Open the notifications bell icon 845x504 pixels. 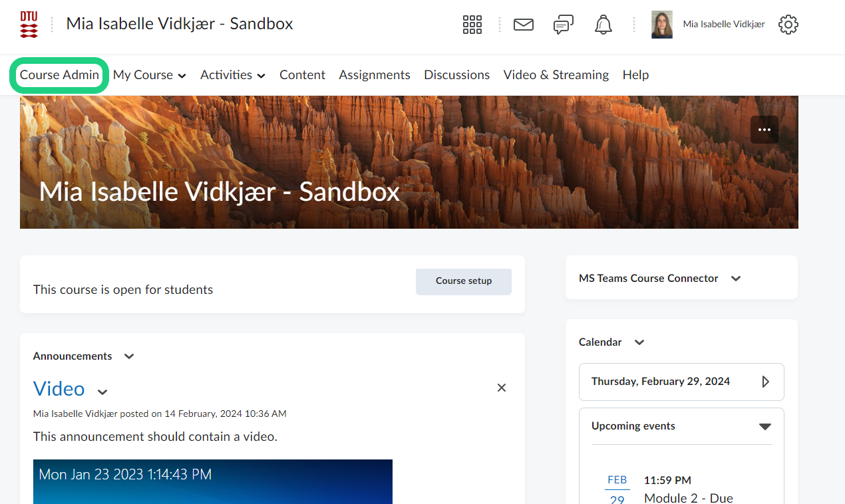pyautogui.click(x=603, y=25)
